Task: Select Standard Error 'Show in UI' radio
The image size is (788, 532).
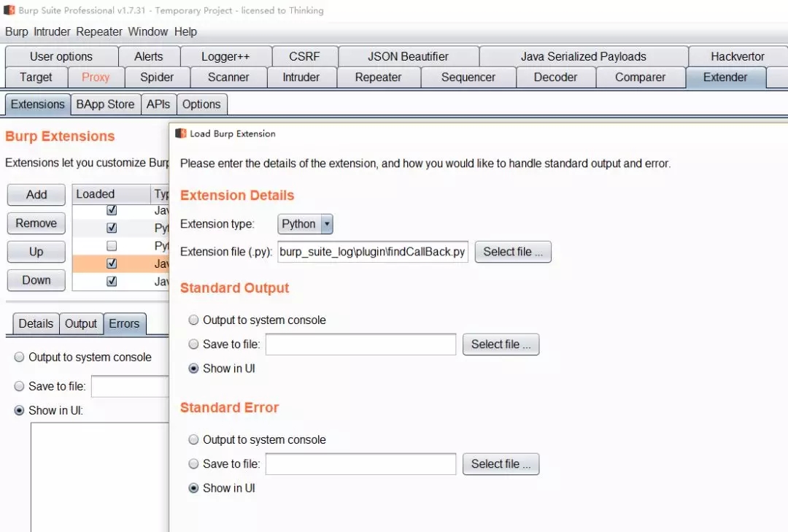Action: [x=193, y=487]
